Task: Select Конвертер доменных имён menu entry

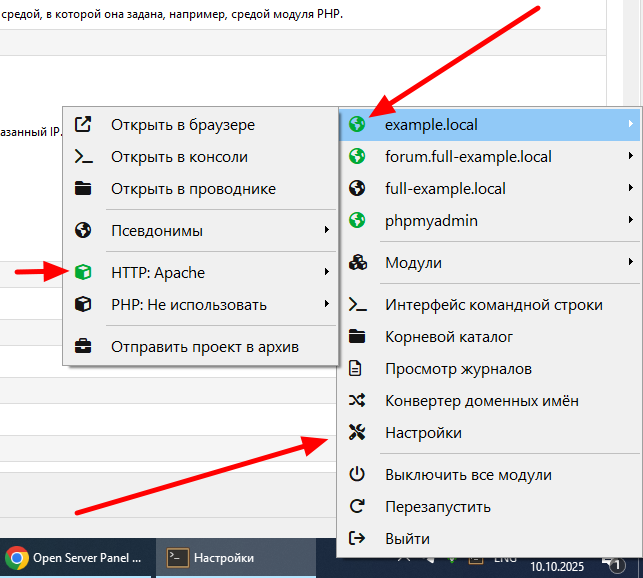Action: click(x=489, y=401)
